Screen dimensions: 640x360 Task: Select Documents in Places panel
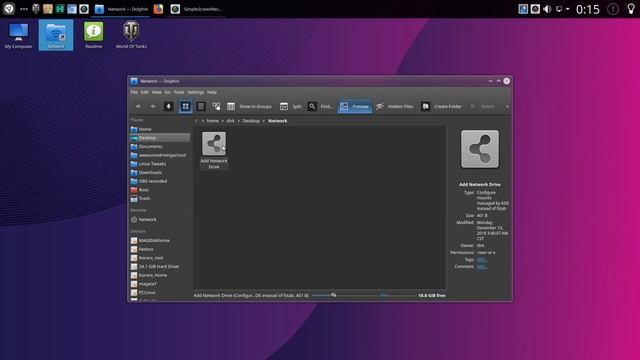(160, 147)
